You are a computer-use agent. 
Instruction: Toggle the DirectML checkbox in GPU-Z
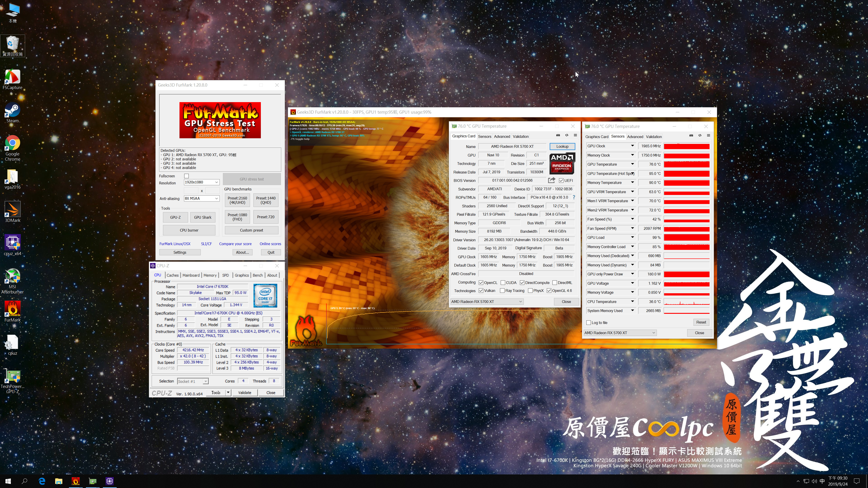click(x=555, y=283)
